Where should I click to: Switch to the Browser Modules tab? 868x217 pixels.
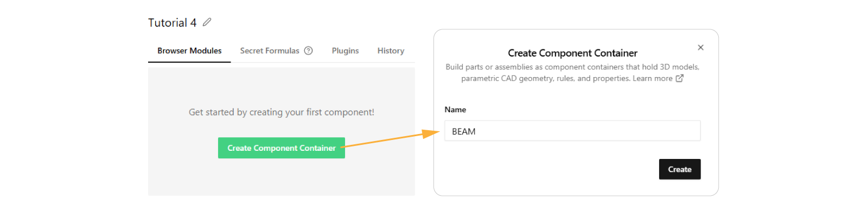pyautogui.click(x=189, y=50)
